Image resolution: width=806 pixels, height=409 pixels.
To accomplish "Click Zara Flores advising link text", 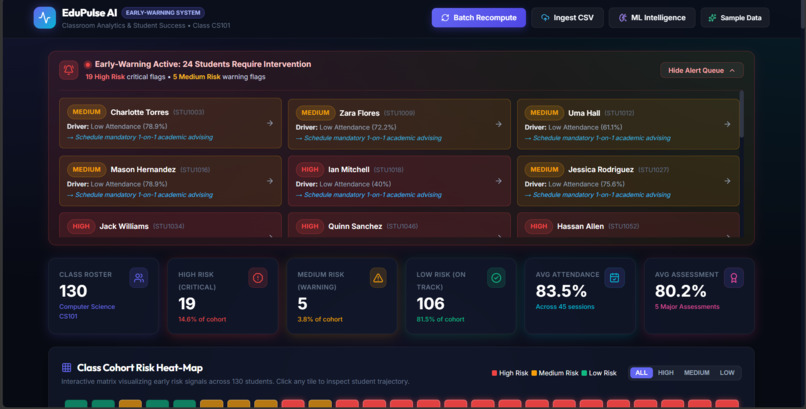I will pos(369,138).
